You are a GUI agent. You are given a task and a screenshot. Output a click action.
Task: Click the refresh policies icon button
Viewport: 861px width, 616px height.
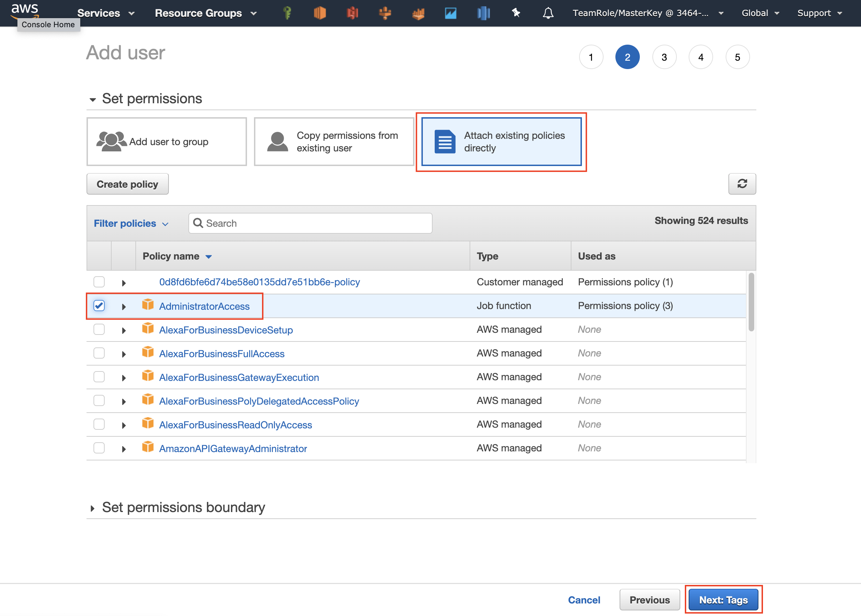742,184
